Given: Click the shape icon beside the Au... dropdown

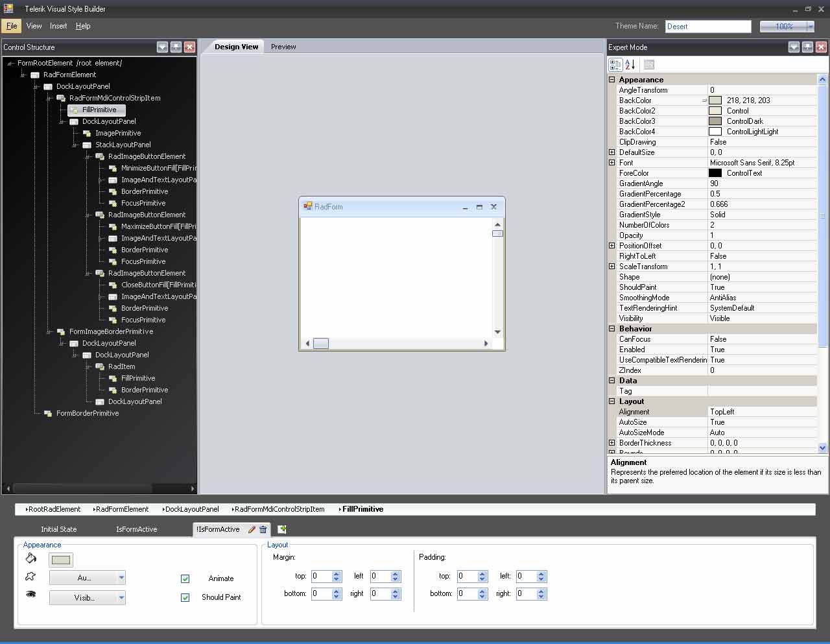Looking at the screenshot, I should tap(30, 577).
